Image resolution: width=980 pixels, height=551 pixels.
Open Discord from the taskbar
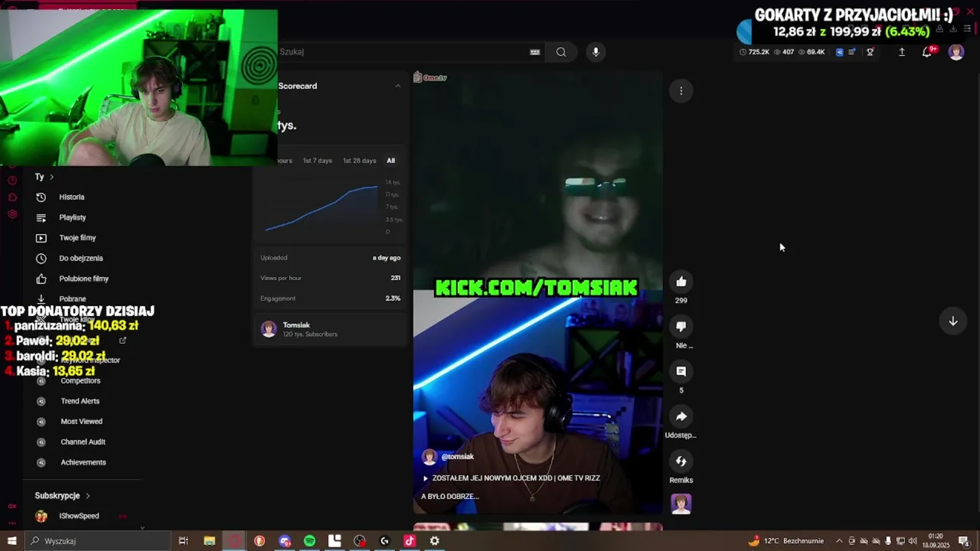(x=284, y=541)
